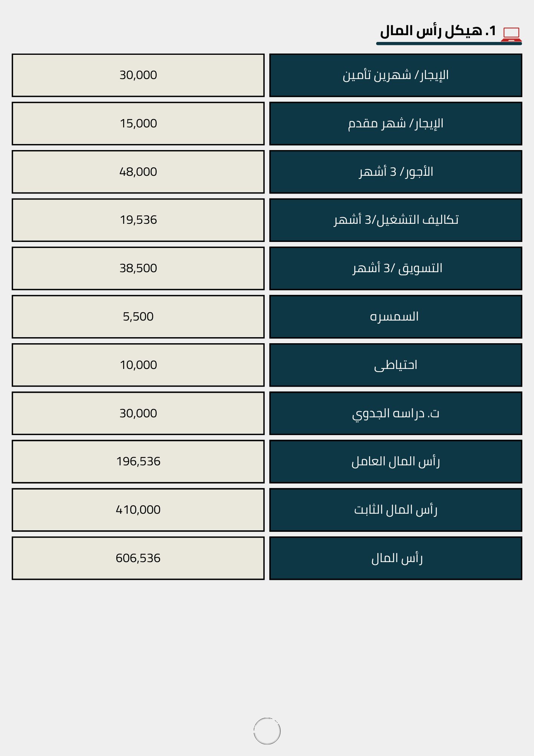Click the red laptop icon beside the heading
The height and width of the screenshot is (756, 534).
(511, 34)
